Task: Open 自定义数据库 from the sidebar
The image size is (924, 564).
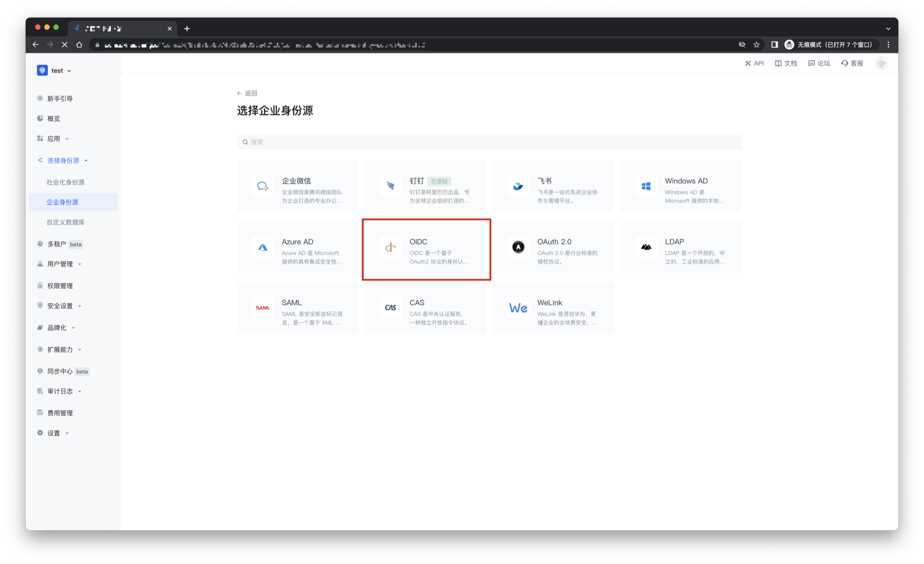Action: click(65, 222)
